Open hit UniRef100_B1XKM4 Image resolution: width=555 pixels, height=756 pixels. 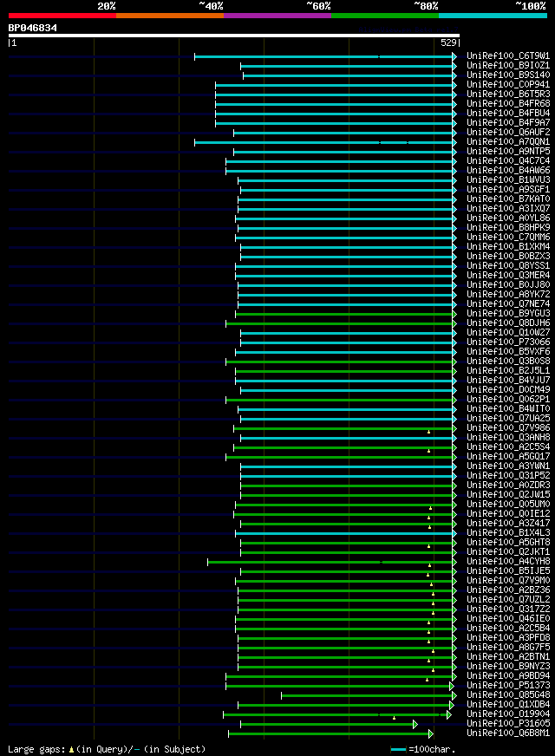click(x=508, y=247)
